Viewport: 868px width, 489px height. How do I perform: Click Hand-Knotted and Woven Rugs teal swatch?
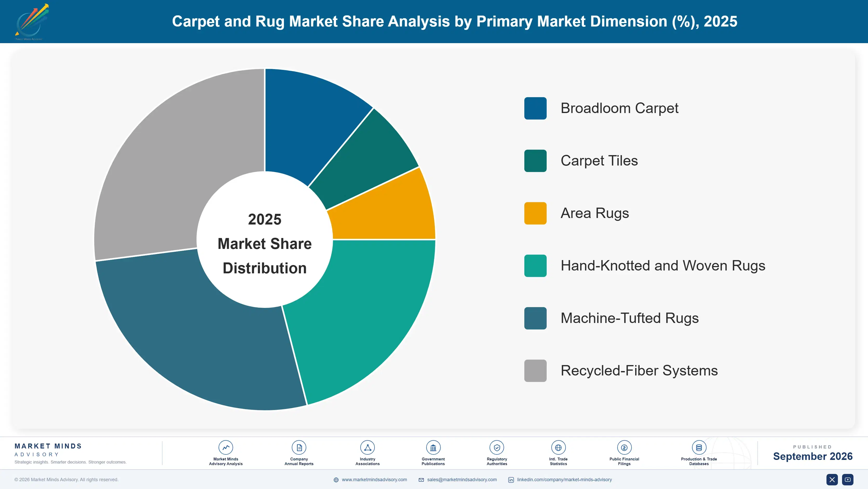[535, 266]
